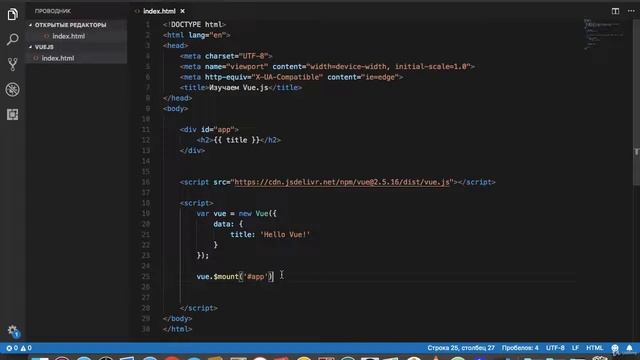Open the Search view in activity bar
640x360 pixels.
[x=13, y=39]
